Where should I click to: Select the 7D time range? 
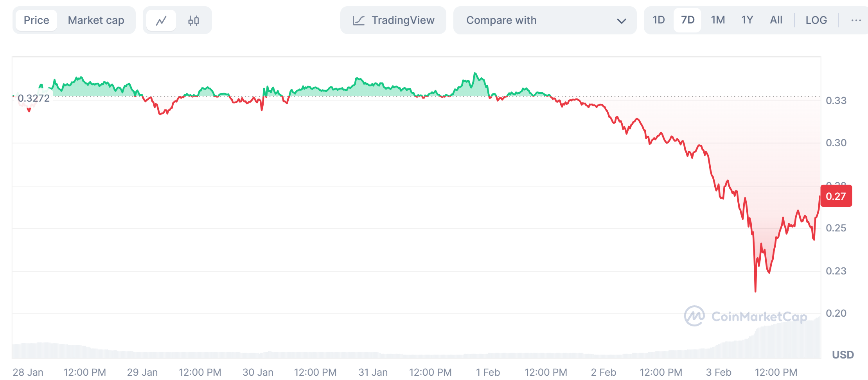click(688, 20)
